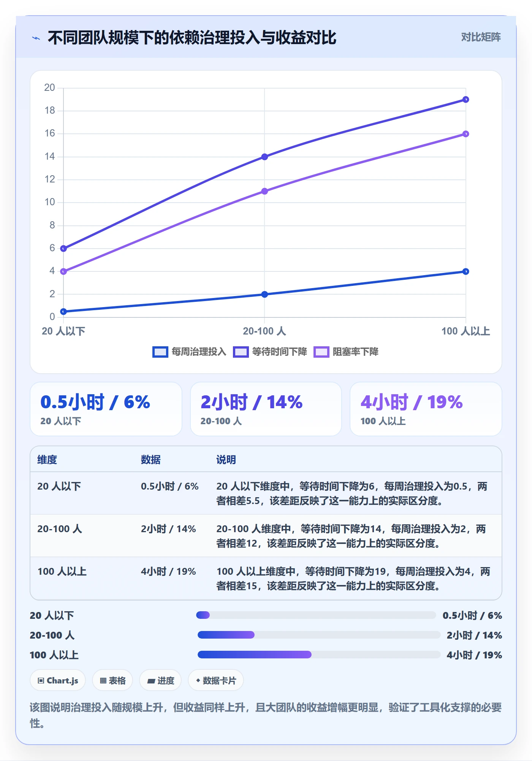Select the 表格 tag

coord(112,680)
